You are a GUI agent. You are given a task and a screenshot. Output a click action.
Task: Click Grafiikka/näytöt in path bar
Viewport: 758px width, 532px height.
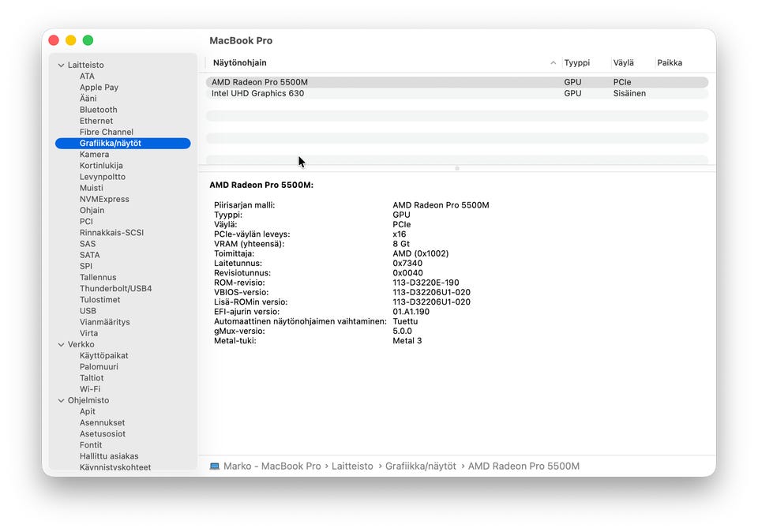click(x=421, y=466)
